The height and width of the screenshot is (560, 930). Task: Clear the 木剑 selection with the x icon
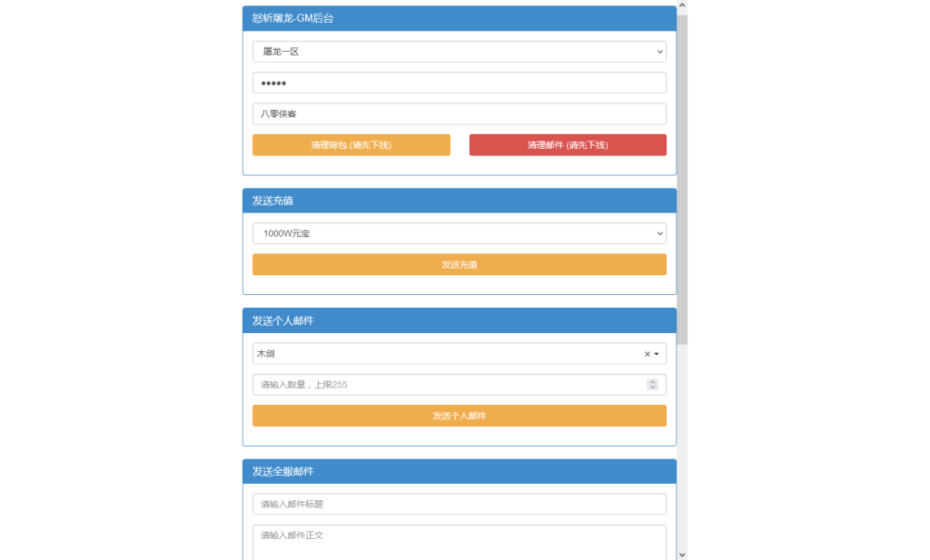pyautogui.click(x=647, y=354)
